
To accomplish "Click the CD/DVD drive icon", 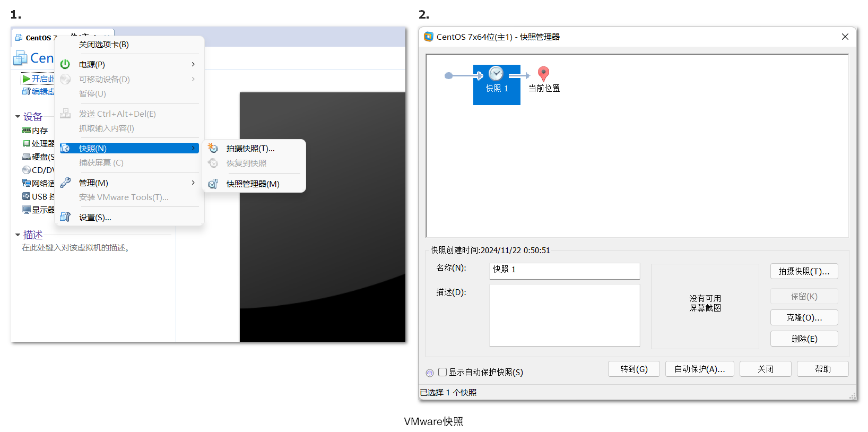I will click(x=26, y=170).
